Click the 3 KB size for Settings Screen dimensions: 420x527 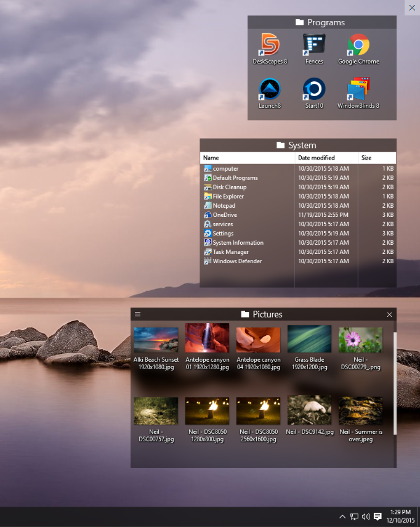388,233
